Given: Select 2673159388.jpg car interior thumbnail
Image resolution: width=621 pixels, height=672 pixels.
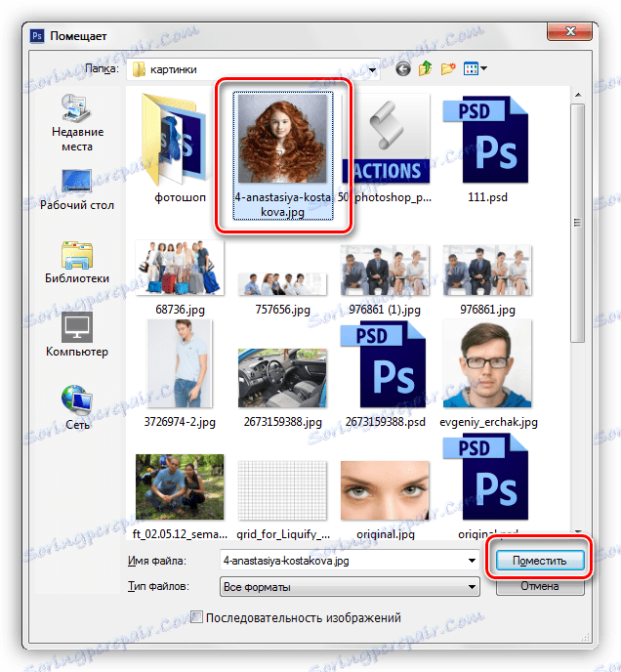Looking at the screenshot, I should (x=282, y=378).
